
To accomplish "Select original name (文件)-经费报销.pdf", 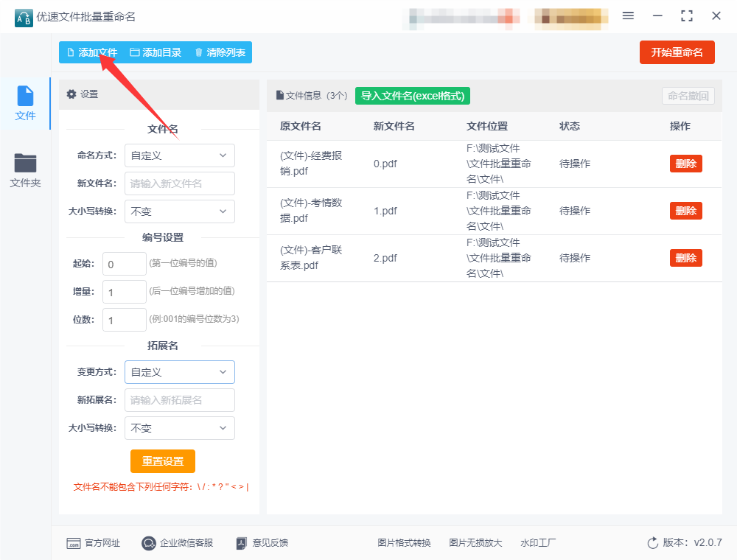I will (311, 163).
